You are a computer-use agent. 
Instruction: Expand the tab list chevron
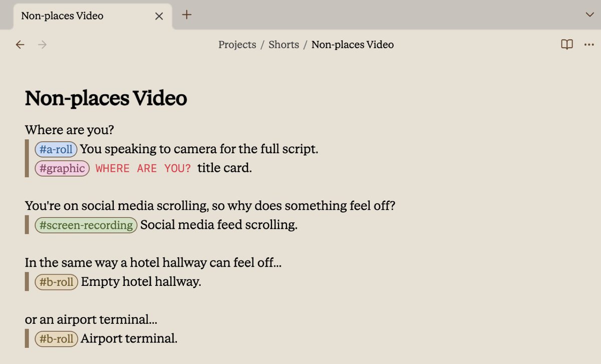(589, 15)
